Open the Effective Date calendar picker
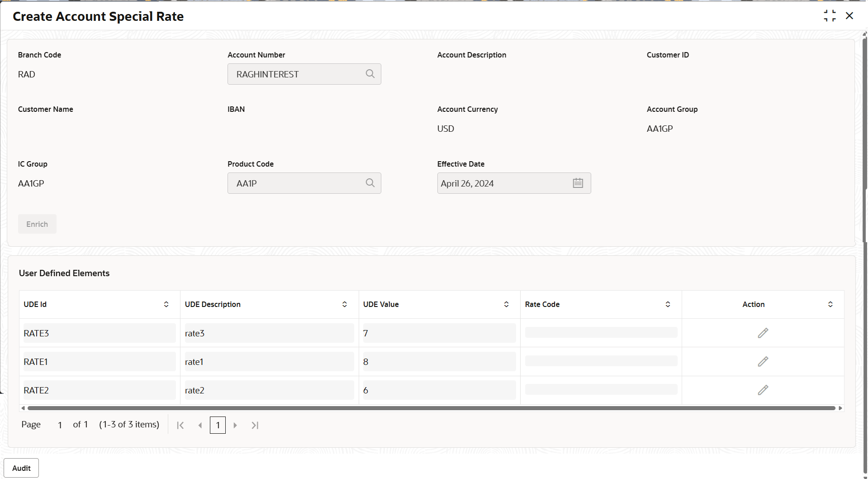 [578, 183]
